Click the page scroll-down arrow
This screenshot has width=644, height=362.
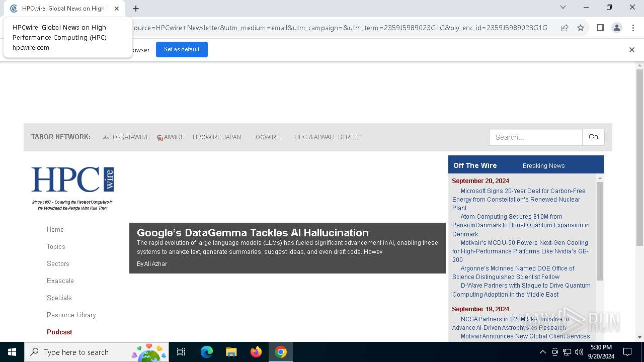(639, 337)
